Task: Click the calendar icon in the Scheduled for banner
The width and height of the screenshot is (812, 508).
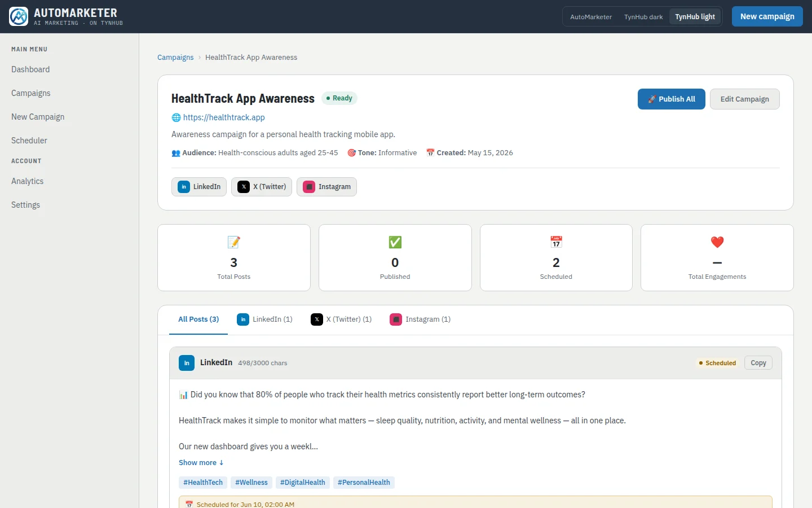Action: point(189,505)
